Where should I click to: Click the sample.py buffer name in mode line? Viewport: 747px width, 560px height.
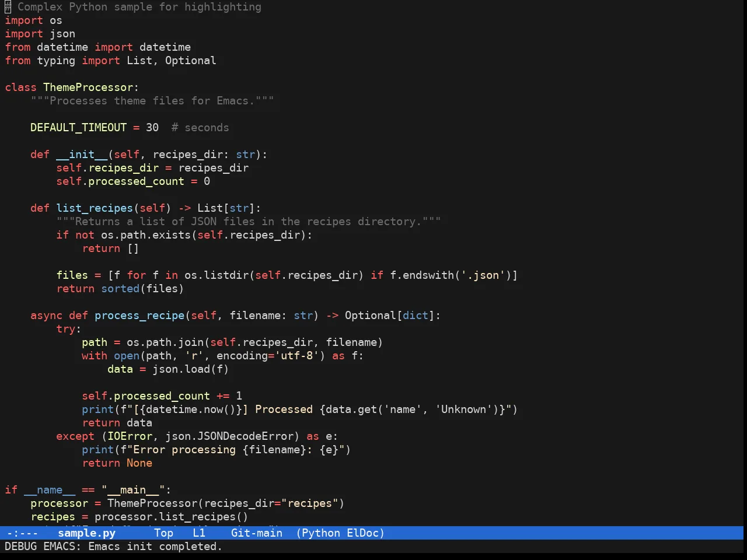tap(86, 533)
